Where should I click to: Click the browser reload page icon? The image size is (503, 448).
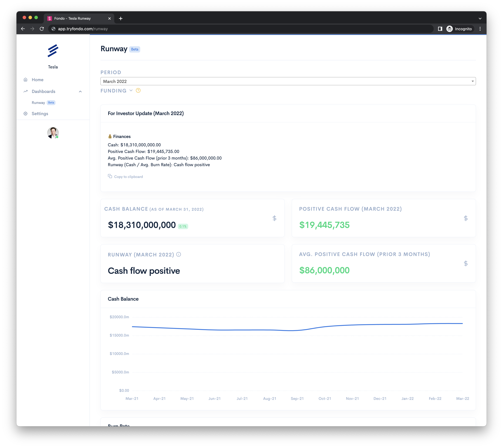(x=42, y=29)
